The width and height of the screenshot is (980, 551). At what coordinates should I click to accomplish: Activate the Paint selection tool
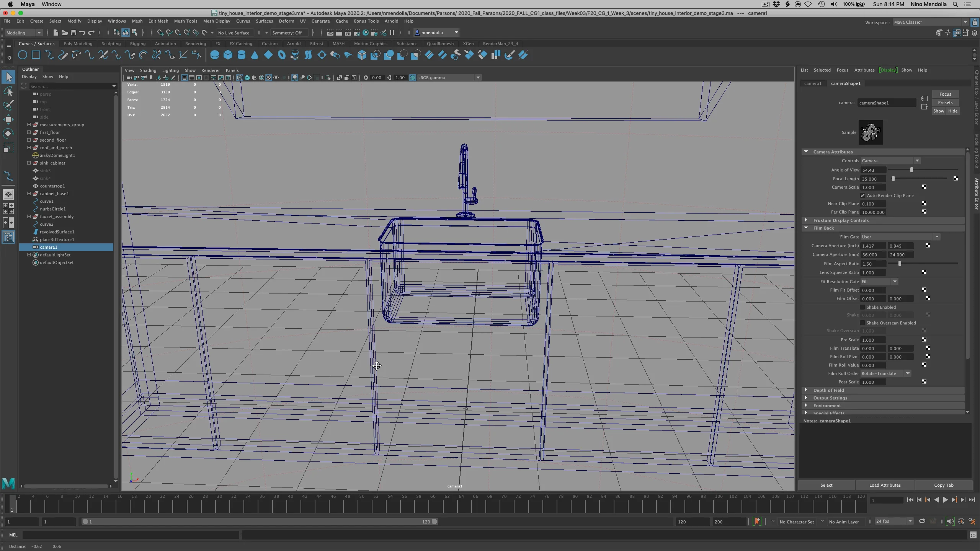click(8, 105)
